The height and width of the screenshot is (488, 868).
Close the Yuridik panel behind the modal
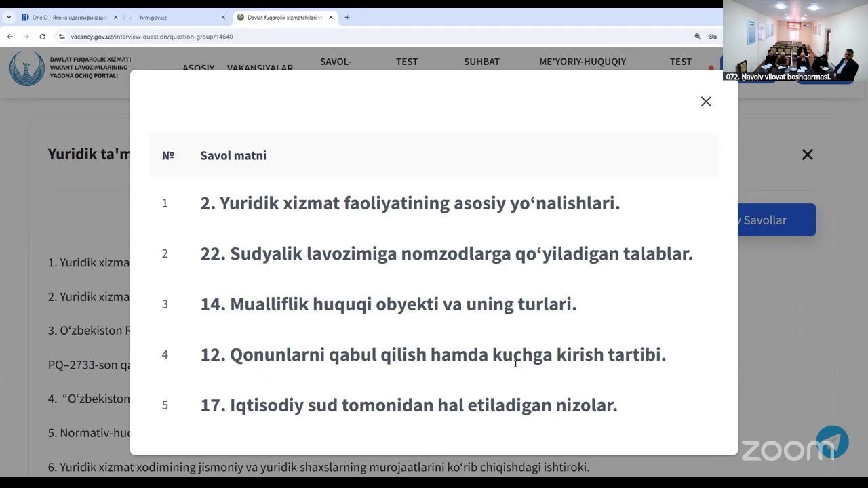click(x=807, y=155)
